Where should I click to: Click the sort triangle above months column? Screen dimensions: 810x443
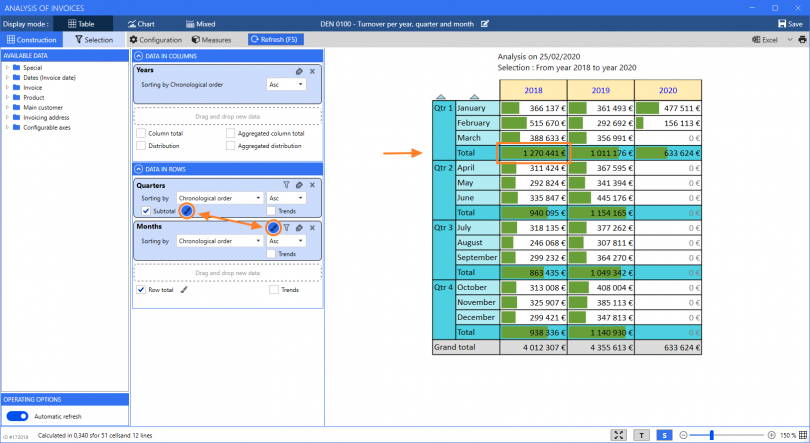(x=474, y=97)
